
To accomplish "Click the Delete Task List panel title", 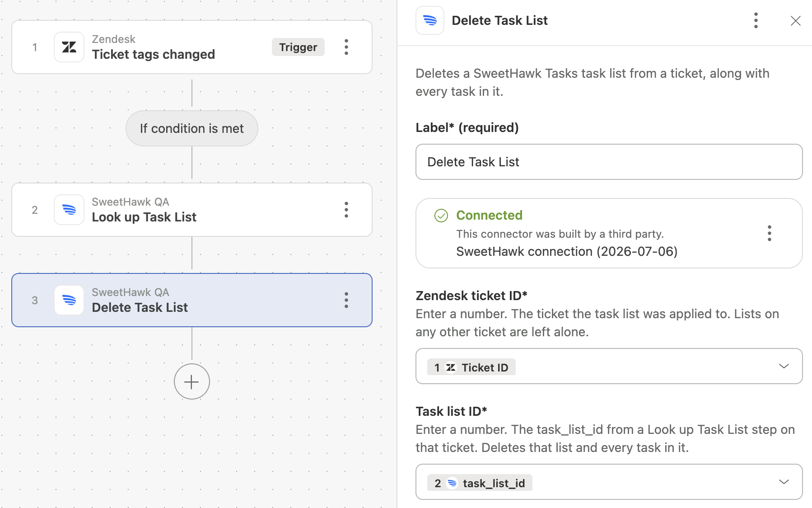I will [x=499, y=20].
